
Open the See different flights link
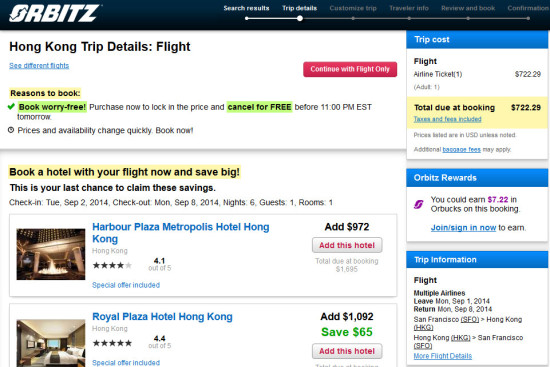coord(39,66)
